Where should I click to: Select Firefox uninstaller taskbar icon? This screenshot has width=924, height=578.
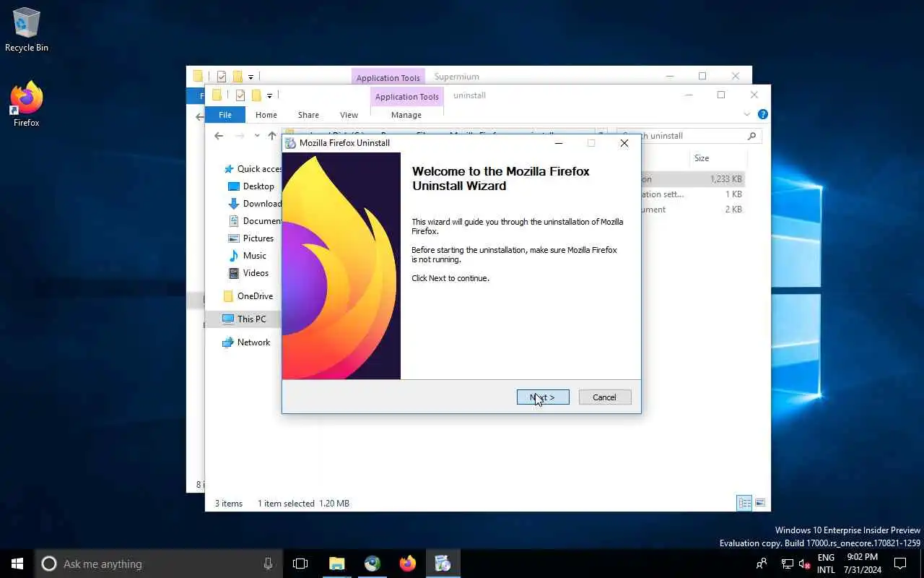click(443, 564)
